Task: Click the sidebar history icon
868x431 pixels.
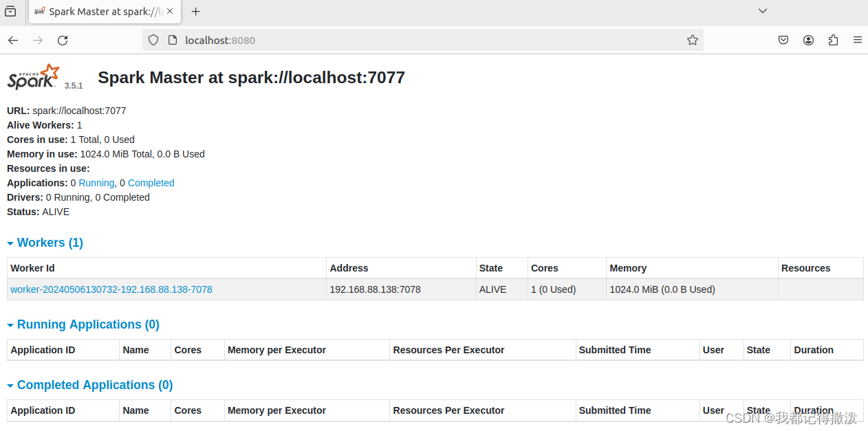Action: pos(10,11)
